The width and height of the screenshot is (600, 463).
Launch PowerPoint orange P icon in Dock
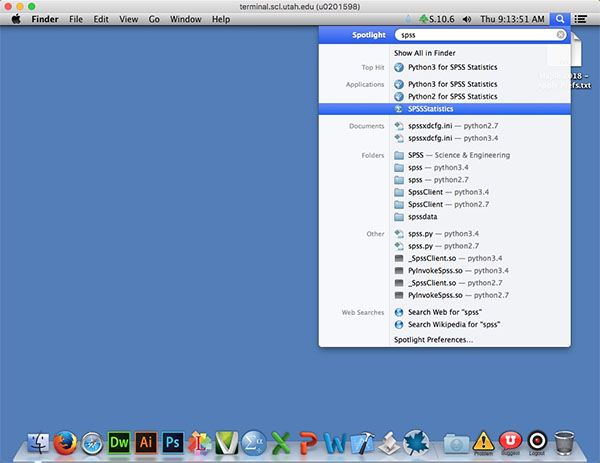click(x=308, y=443)
